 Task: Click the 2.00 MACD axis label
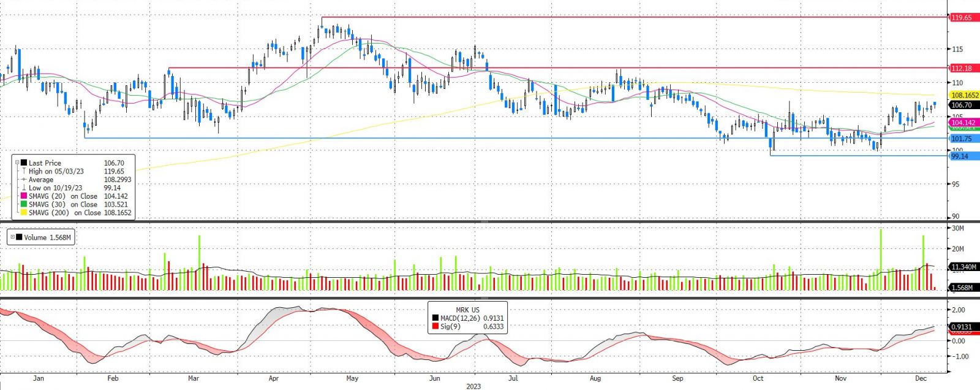(x=958, y=310)
